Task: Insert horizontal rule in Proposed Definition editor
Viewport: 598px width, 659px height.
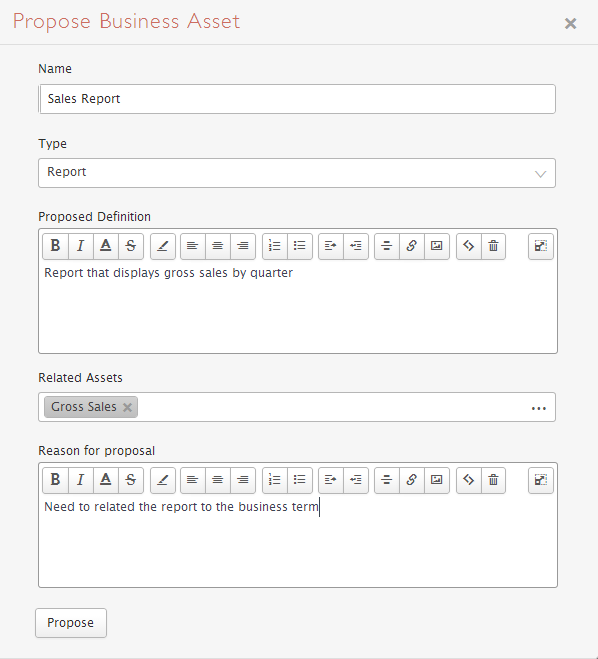Action: [386, 246]
